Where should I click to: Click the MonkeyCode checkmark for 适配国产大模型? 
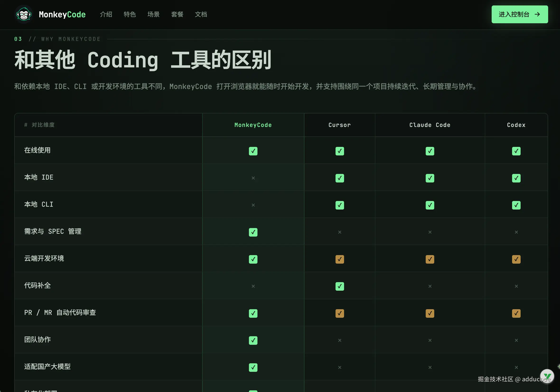(253, 368)
